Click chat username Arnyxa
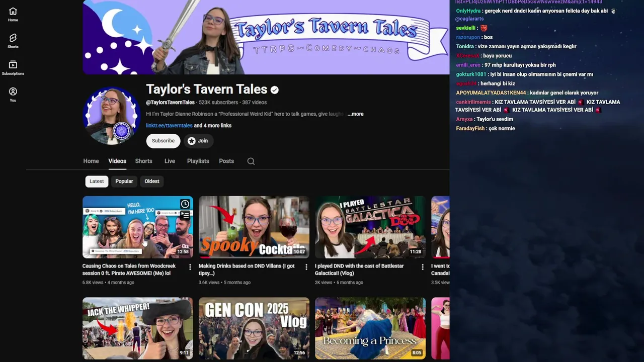The image size is (644, 362). [464, 120]
